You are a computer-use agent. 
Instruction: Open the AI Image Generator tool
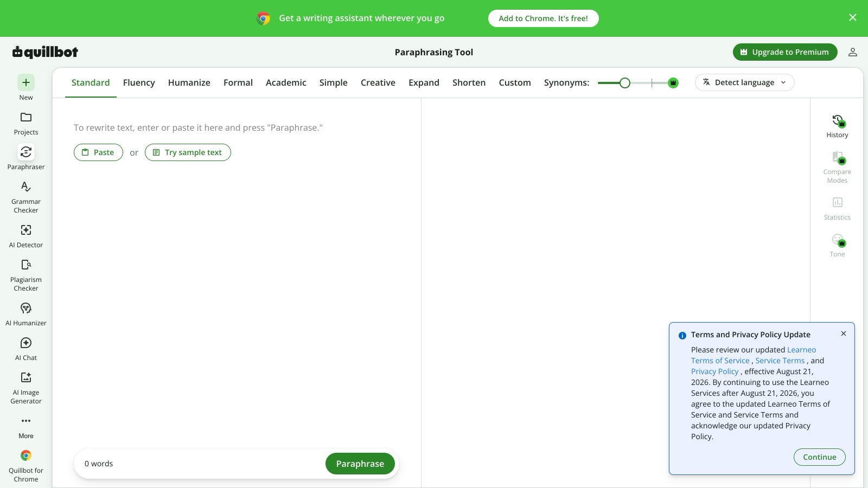[26, 388]
